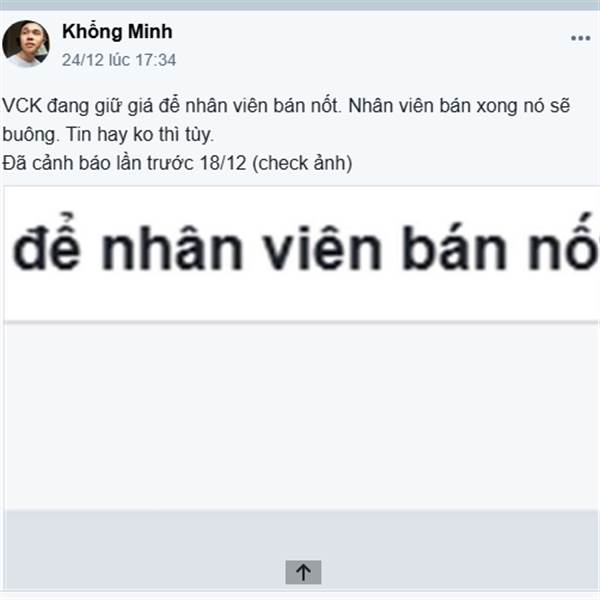Click the line 'Đã cảnh báo lần trước 18/12'

point(124,163)
